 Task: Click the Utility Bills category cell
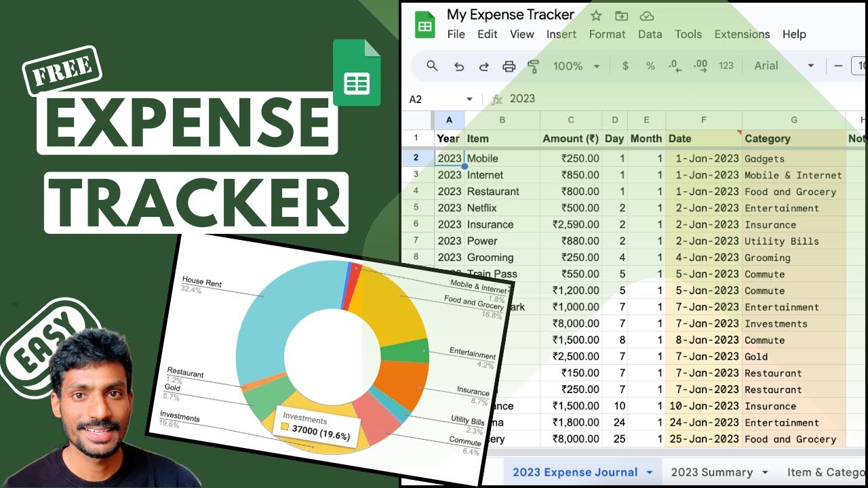point(793,241)
